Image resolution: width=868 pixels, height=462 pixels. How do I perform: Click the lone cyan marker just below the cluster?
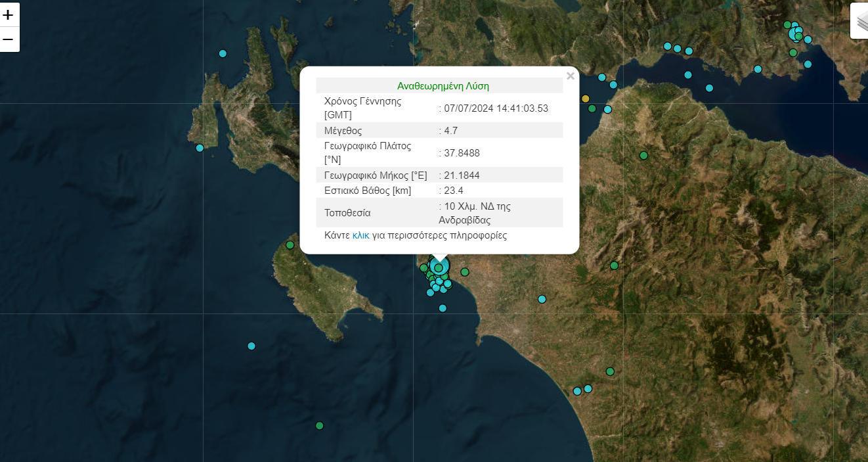coord(443,308)
